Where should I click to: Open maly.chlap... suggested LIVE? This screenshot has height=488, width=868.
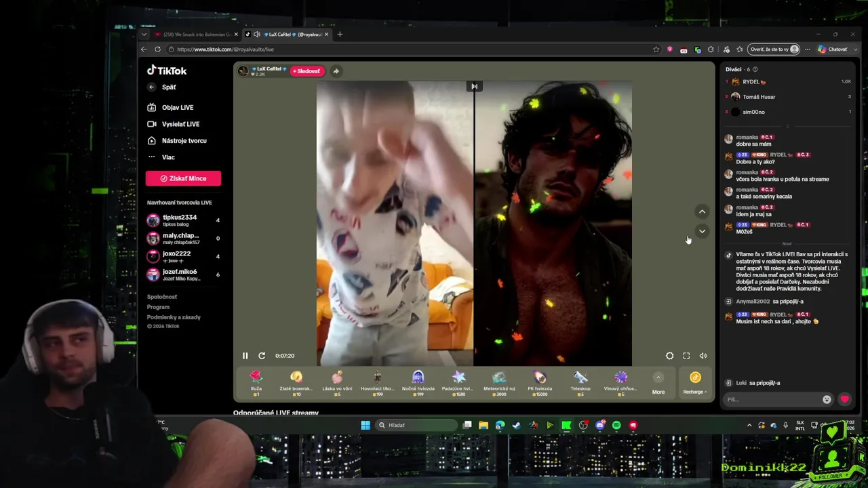tap(183, 239)
